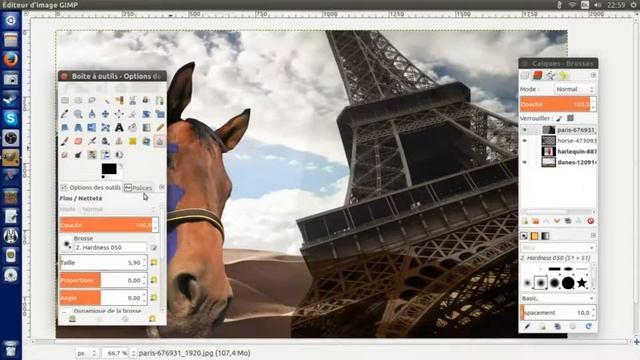Select the Blend gradient tool
This screenshot has height=360, width=640.
click(146, 127)
